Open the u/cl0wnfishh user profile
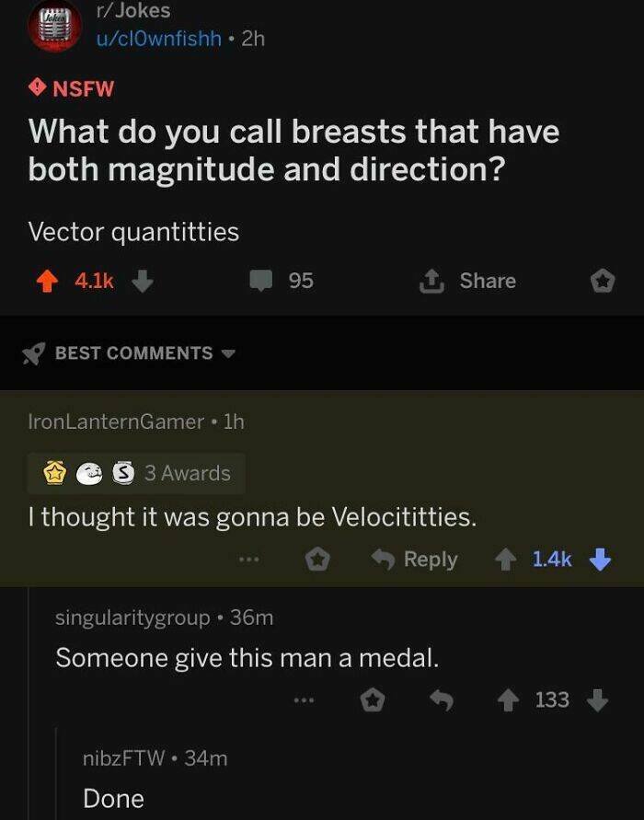The width and height of the screenshot is (644, 820). tap(159, 38)
